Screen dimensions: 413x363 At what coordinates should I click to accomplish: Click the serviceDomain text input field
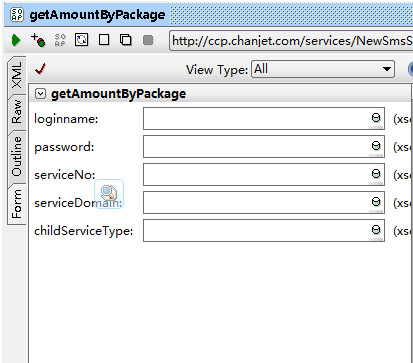264,202
